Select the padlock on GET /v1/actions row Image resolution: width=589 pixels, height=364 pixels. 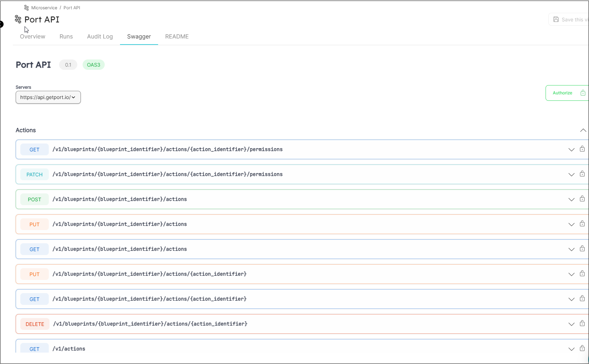pyautogui.click(x=583, y=348)
